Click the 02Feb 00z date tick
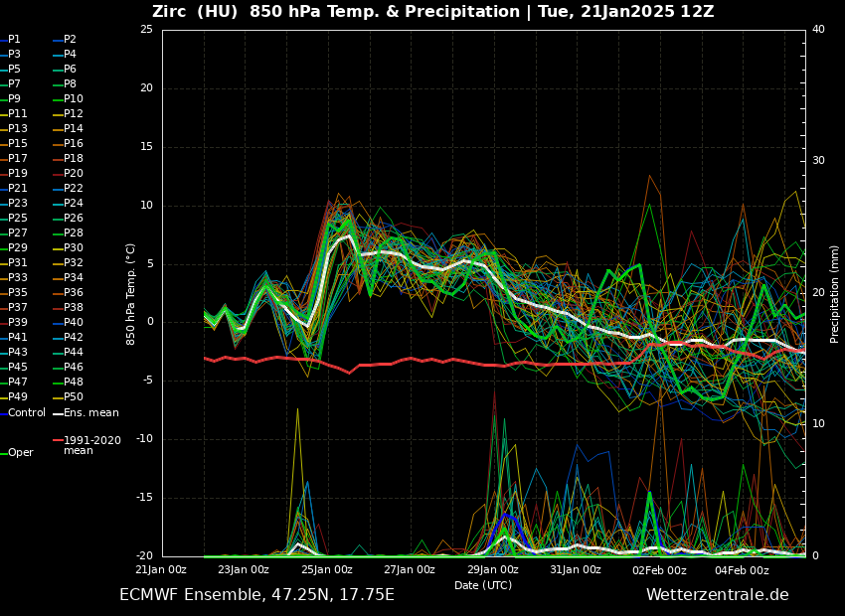Image resolution: width=845 pixels, height=616 pixels. point(659,570)
